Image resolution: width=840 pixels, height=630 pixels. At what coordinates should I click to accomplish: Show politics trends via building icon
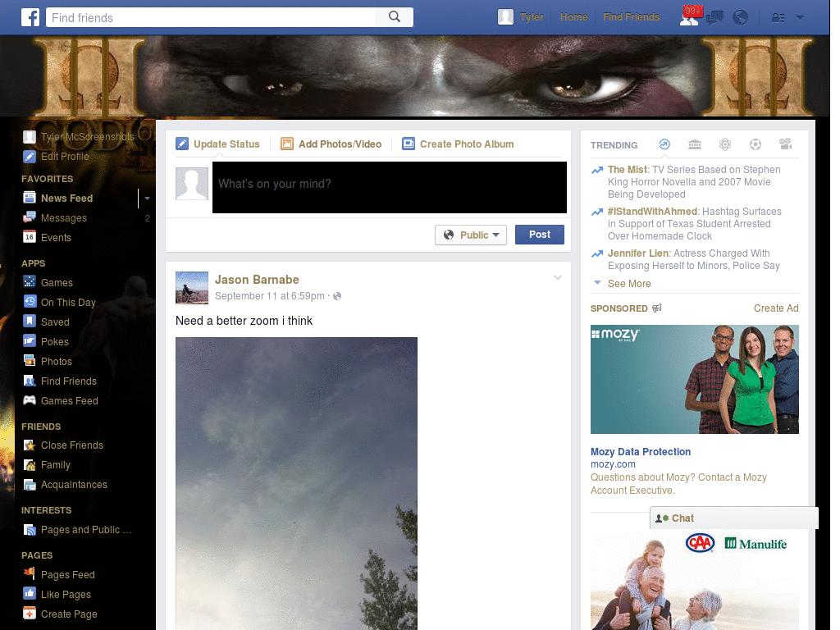coord(695,144)
